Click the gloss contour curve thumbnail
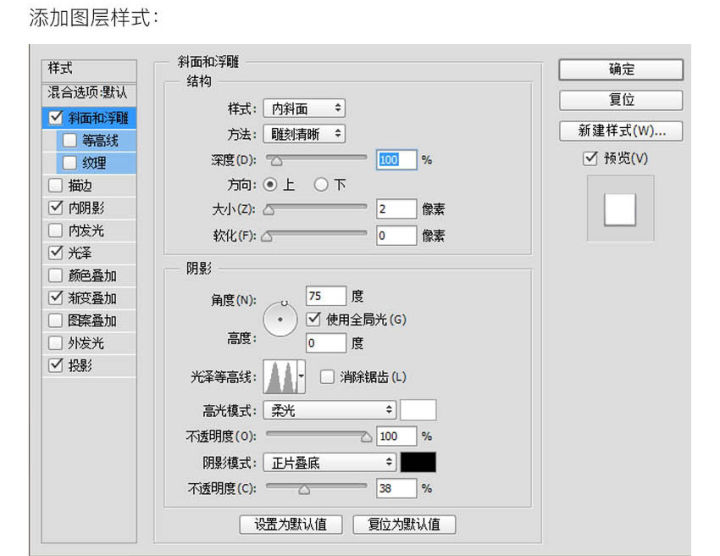 (279, 378)
